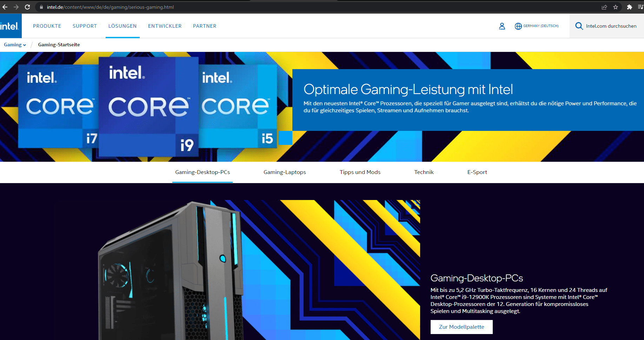Switch to the Technik tab

pyautogui.click(x=424, y=172)
